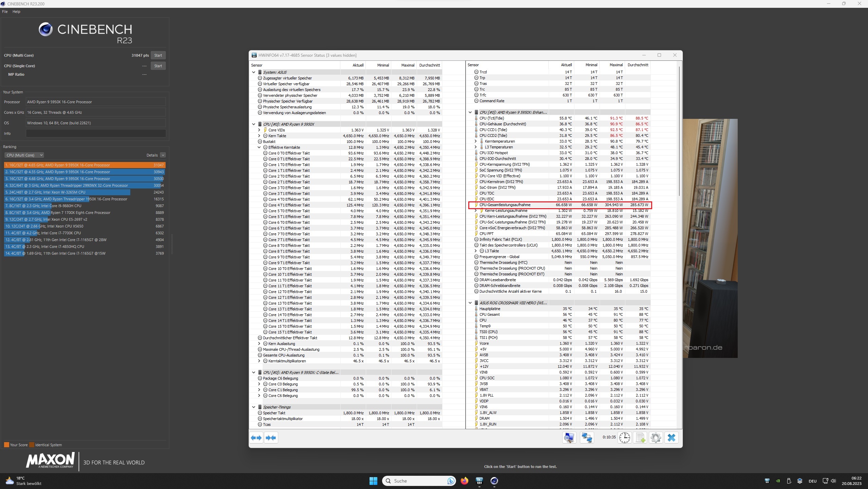868x489 pixels.
Task: Collapse the System: ASUS sensor group
Action: pos(253,72)
